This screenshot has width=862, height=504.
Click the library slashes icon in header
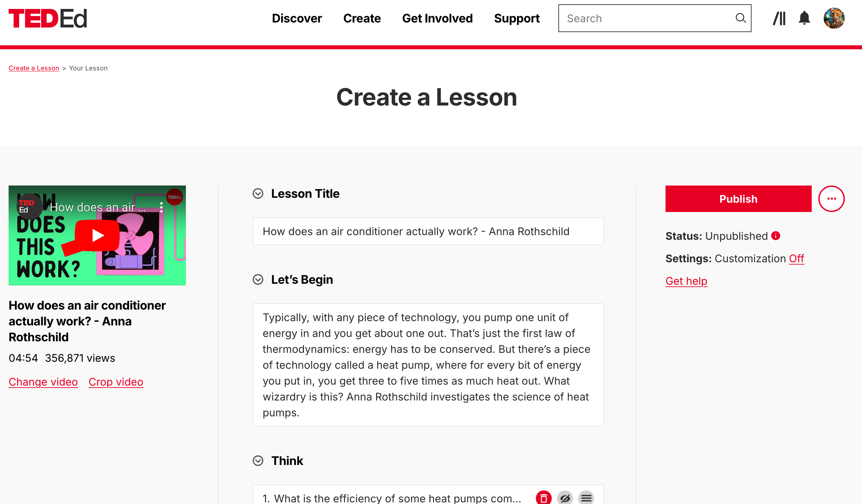coord(779,18)
